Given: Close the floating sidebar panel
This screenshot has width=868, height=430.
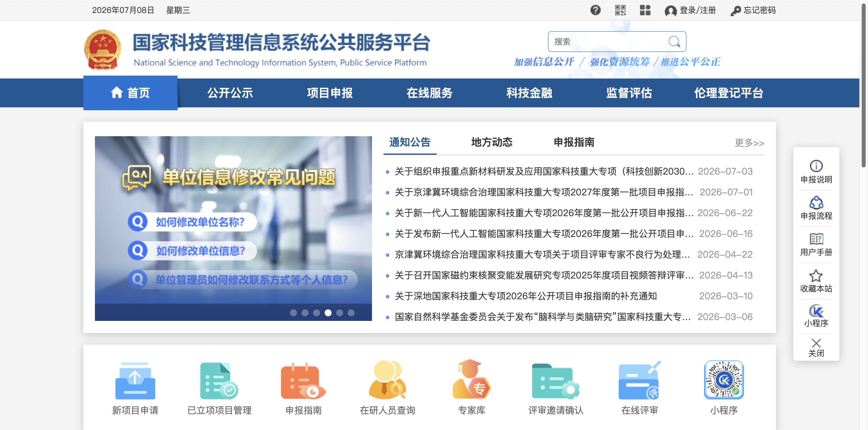Looking at the screenshot, I should click(x=816, y=347).
